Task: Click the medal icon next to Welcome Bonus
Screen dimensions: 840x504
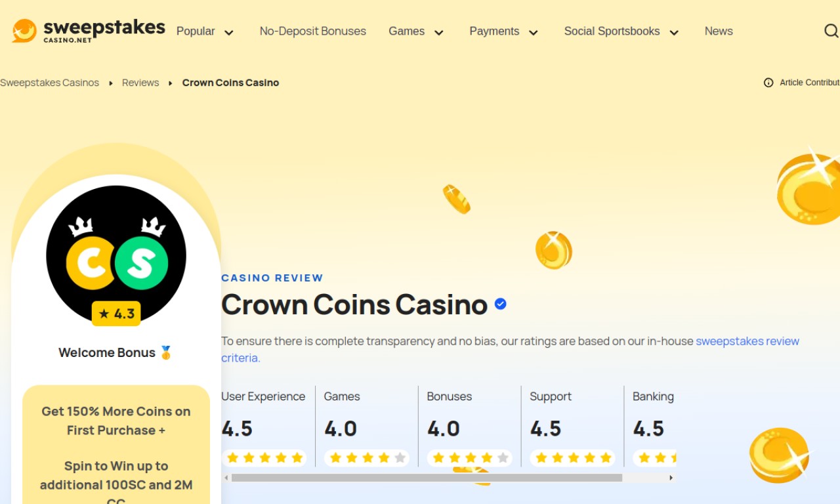Action: (x=166, y=352)
